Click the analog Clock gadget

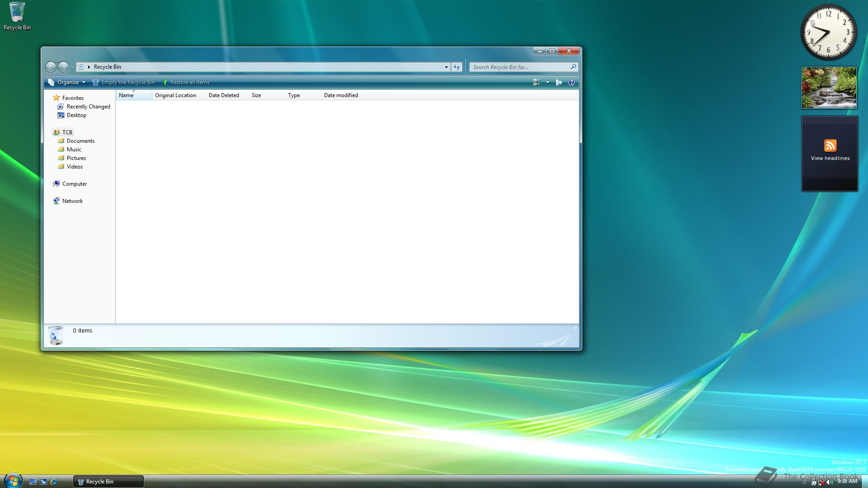pos(829,32)
